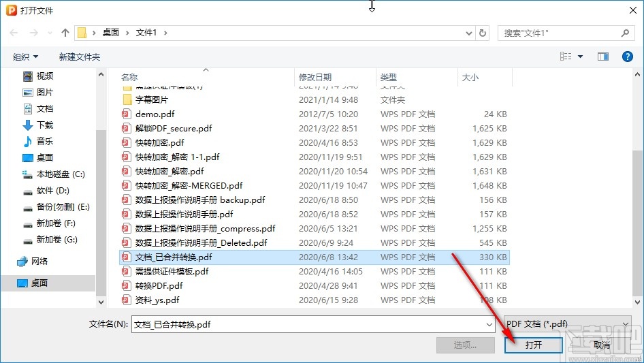This screenshot has height=363, width=644.
Task: Open the help question mark icon
Action: pos(628,57)
